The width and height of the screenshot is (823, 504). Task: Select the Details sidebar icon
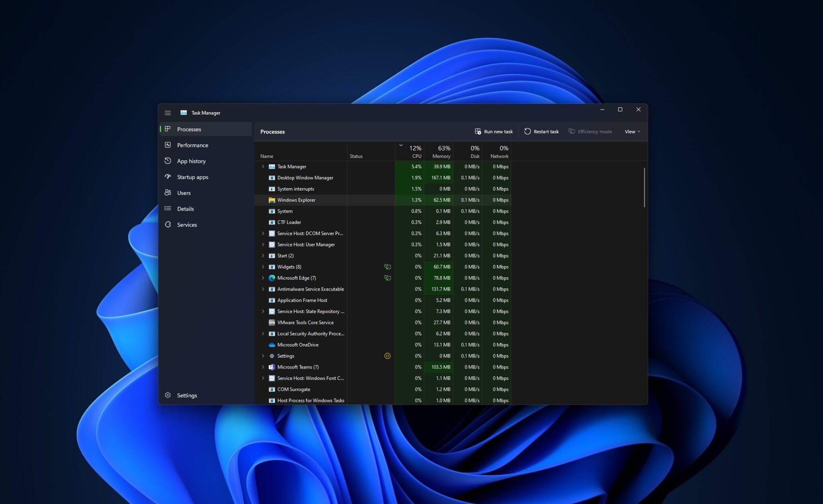168,208
